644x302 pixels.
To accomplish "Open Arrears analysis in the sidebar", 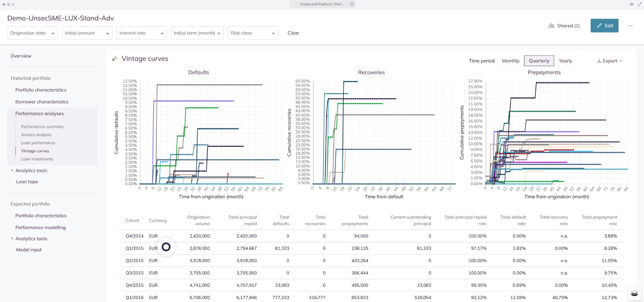I will tap(36, 135).
